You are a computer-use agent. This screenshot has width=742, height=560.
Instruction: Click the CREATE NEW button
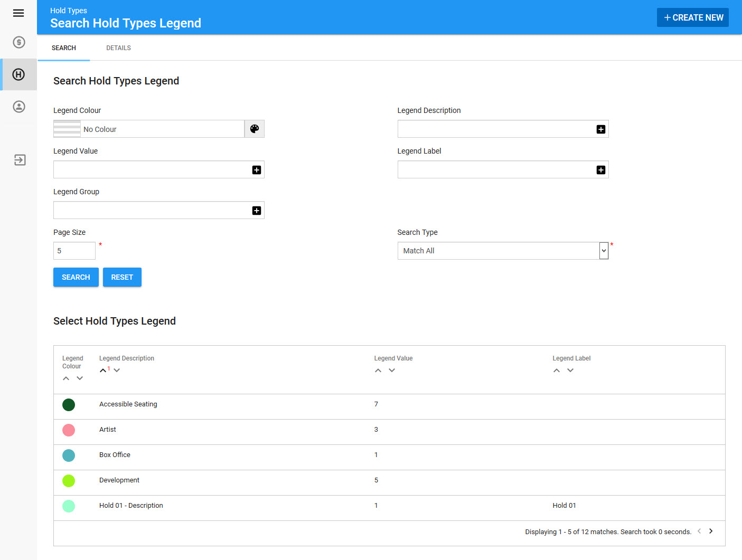click(693, 17)
